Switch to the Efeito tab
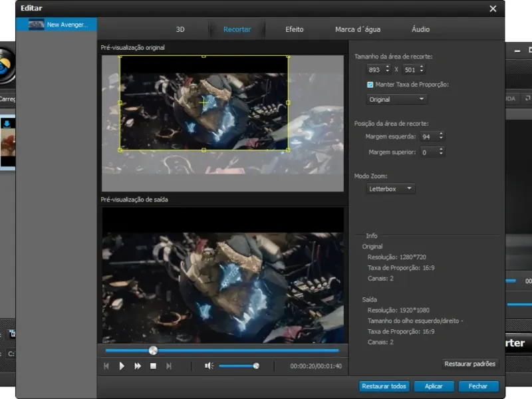This screenshot has width=532, height=399. [x=294, y=29]
